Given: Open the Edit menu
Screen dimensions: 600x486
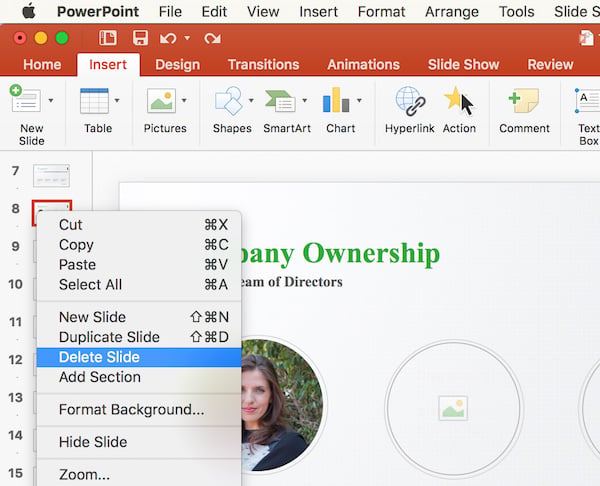Looking at the screenshot, I should tap(214, 11).
